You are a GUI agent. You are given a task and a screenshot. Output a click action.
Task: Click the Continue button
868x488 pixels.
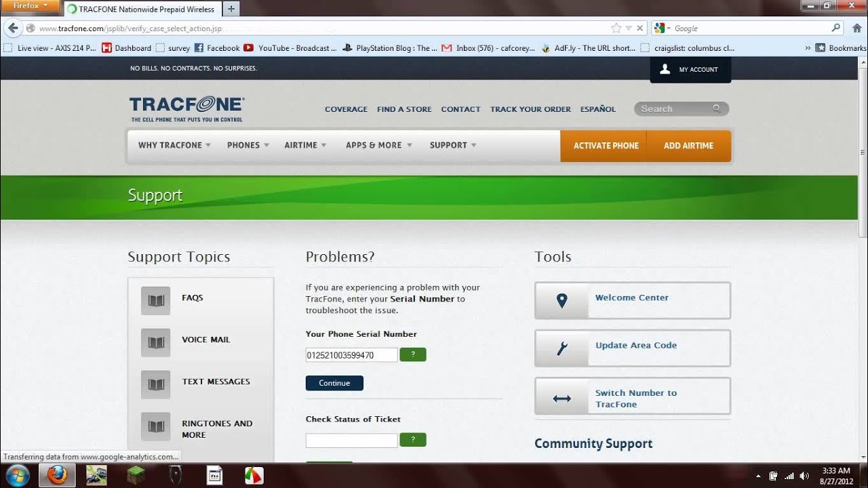(x=334, y=383)
